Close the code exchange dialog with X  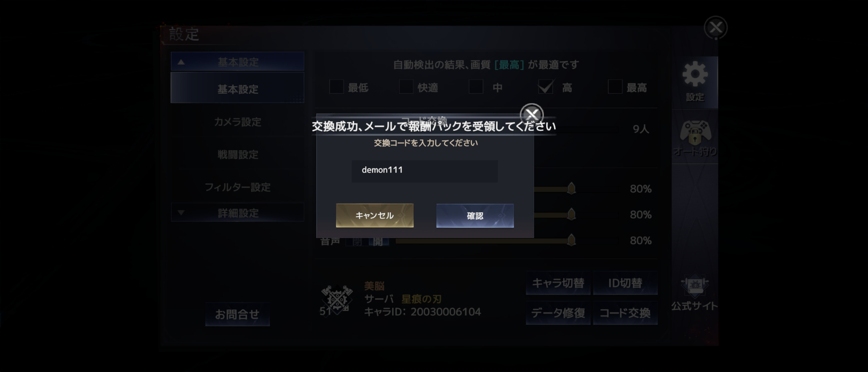(531, 114)
